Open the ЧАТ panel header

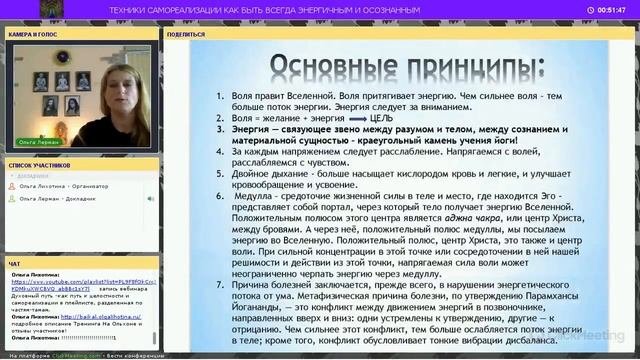click(82, 264)
